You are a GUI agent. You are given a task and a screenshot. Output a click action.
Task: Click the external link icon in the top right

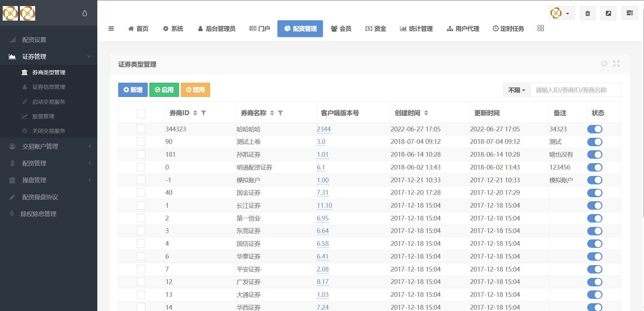(x=608, y=13)
